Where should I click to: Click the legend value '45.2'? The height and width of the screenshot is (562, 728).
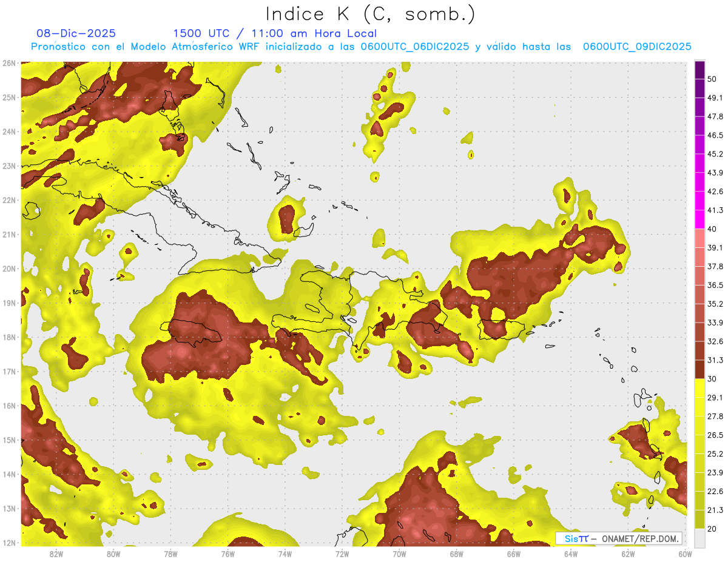coord(715,154)
